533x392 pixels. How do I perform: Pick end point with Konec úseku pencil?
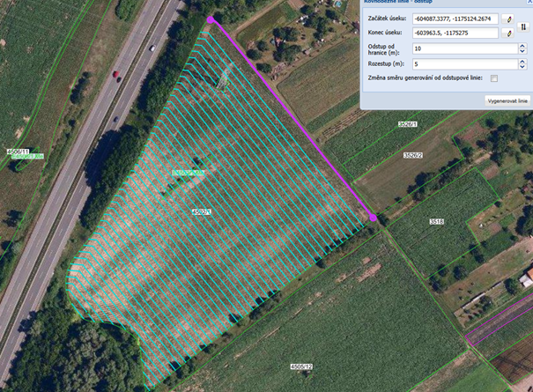tap(508, 33)
